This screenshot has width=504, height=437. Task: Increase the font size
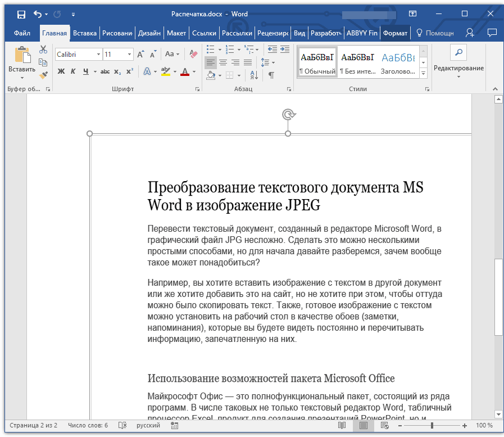coord(140,54)
